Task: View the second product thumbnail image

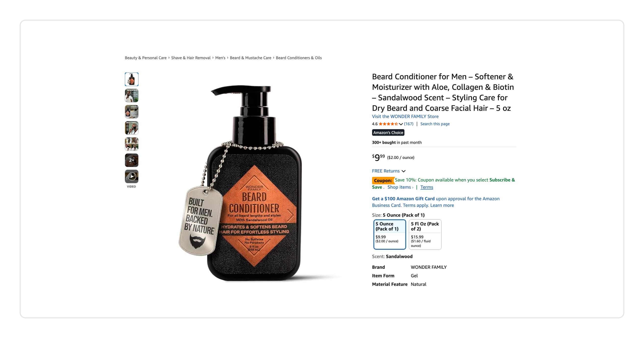Action: [132, 96]
